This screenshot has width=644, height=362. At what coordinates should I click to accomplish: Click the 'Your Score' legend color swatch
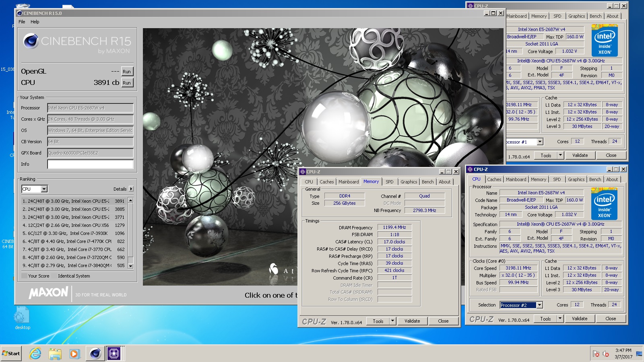[24, 276]
